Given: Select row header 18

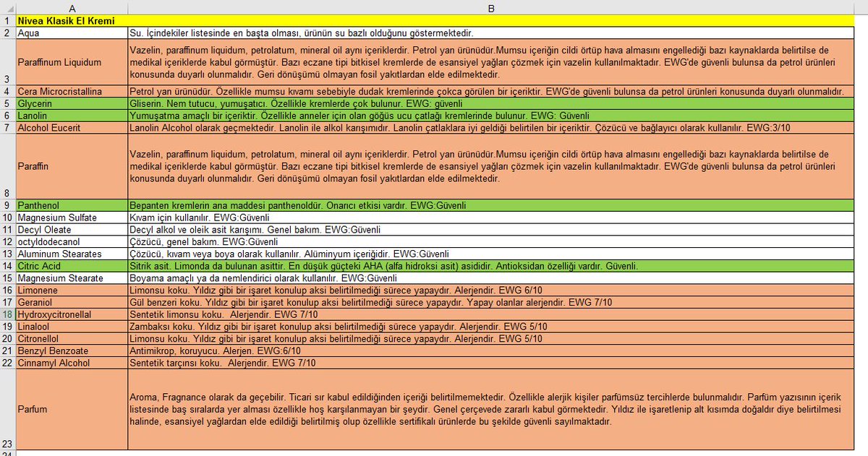Looking at the screenshot, I should point(7,315).
